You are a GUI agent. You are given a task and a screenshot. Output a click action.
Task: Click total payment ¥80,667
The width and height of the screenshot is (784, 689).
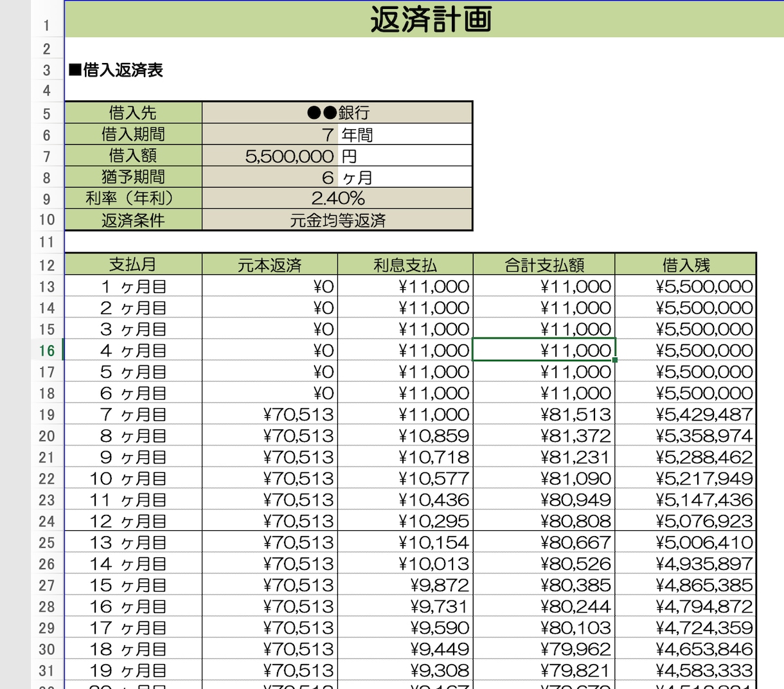(544, 542)
